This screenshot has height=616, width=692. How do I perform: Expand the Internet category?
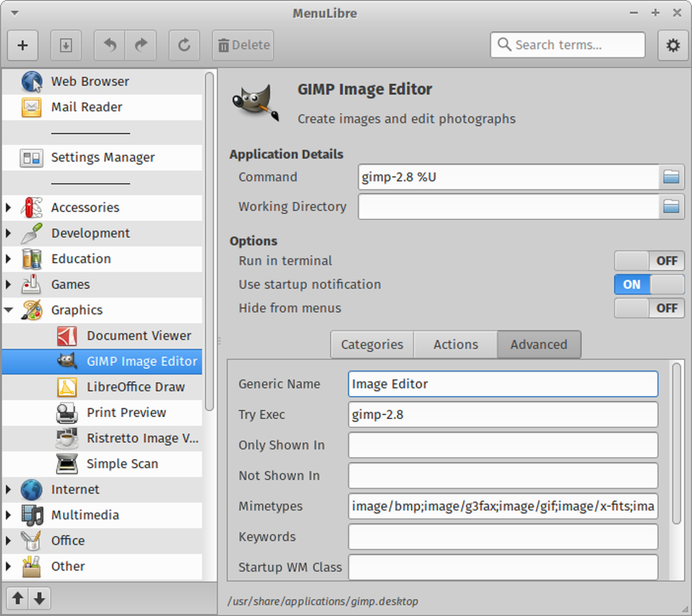point(8,489)
